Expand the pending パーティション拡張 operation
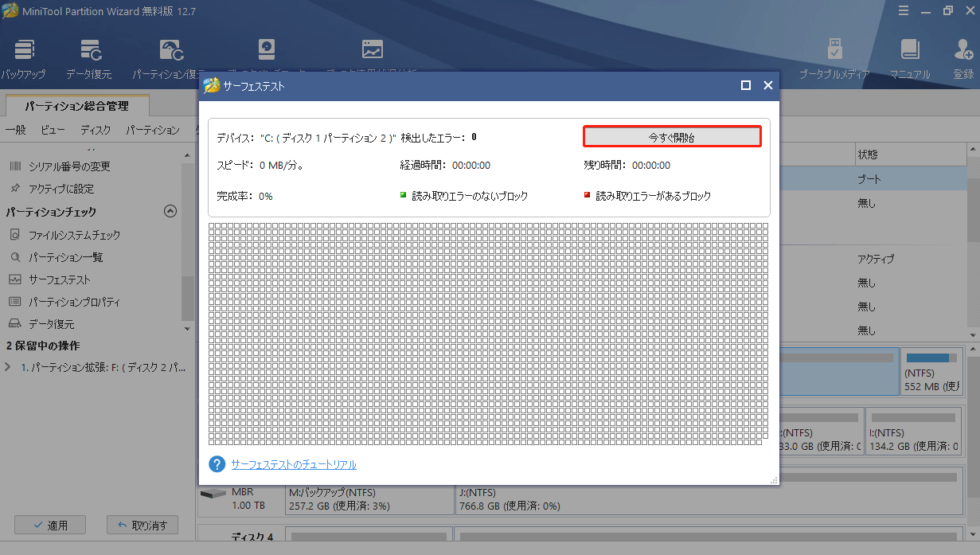Screen dimensions: 980x555 tap(10, 365)
